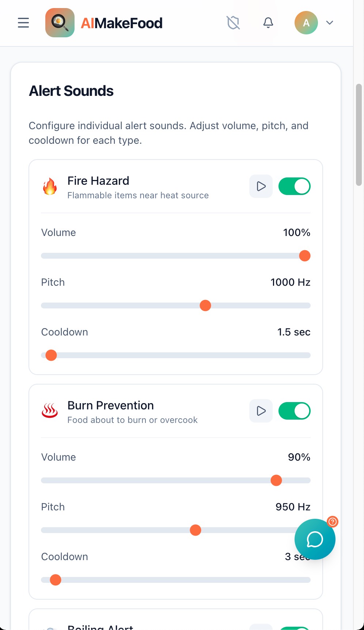Open the hamburger navigation menu

coord(23,23)
